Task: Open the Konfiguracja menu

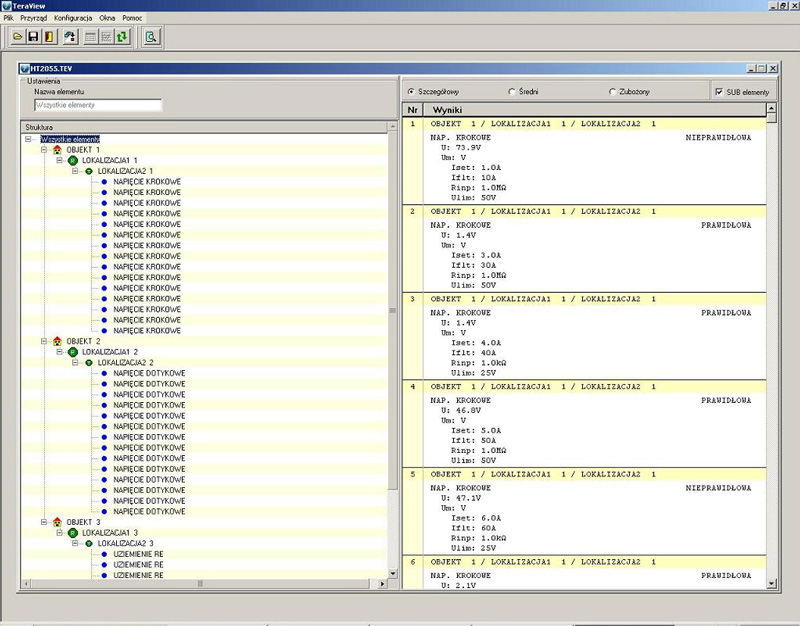Action: coord(73,18)
